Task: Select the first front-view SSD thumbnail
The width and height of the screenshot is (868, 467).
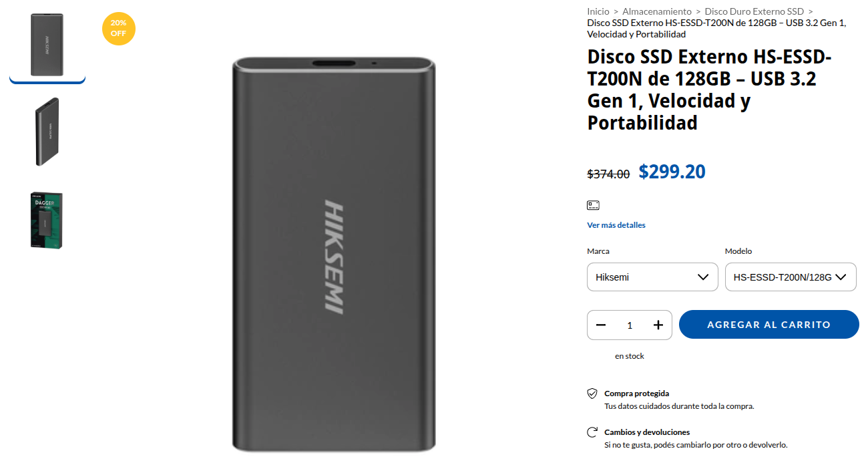Action: (x=47, y=45)
